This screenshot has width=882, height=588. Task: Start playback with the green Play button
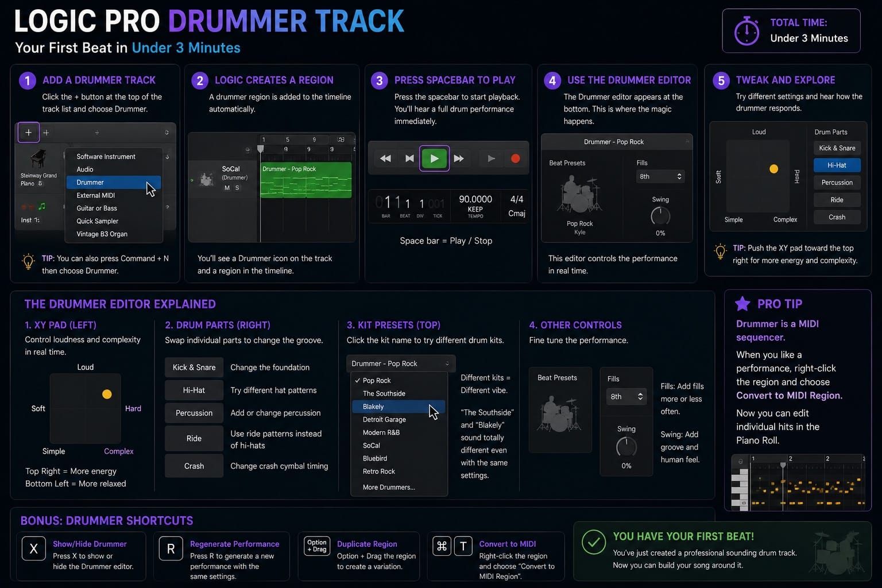(434, 158)
